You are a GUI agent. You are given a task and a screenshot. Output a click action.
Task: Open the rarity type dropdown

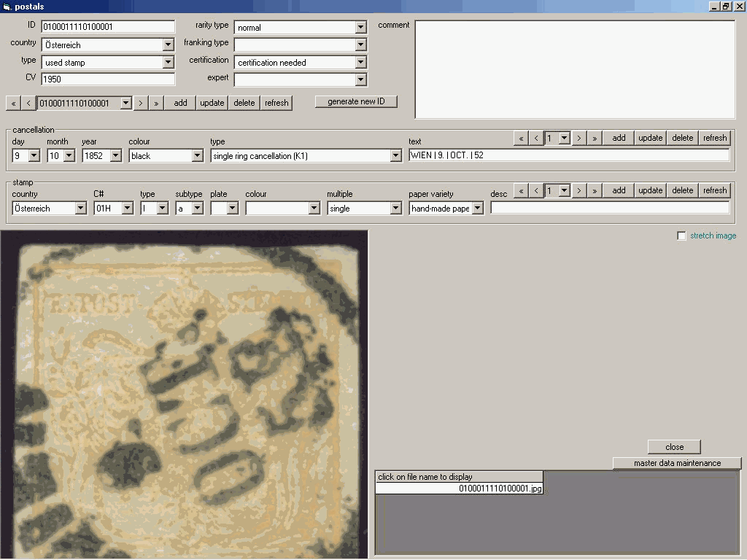click(360, 28)
